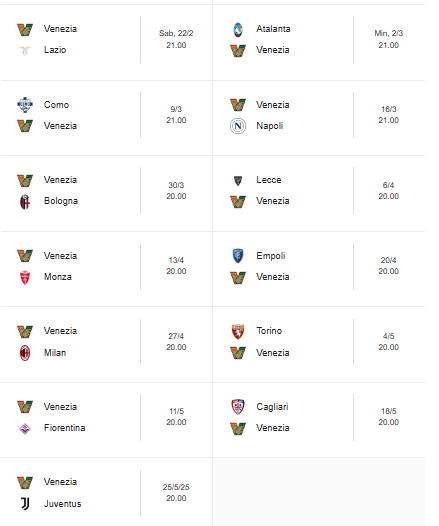Open the Venezia vs Juventus 25/5/25 fixture time
Screen dimensions: 439x526
[x=176, y=498]
